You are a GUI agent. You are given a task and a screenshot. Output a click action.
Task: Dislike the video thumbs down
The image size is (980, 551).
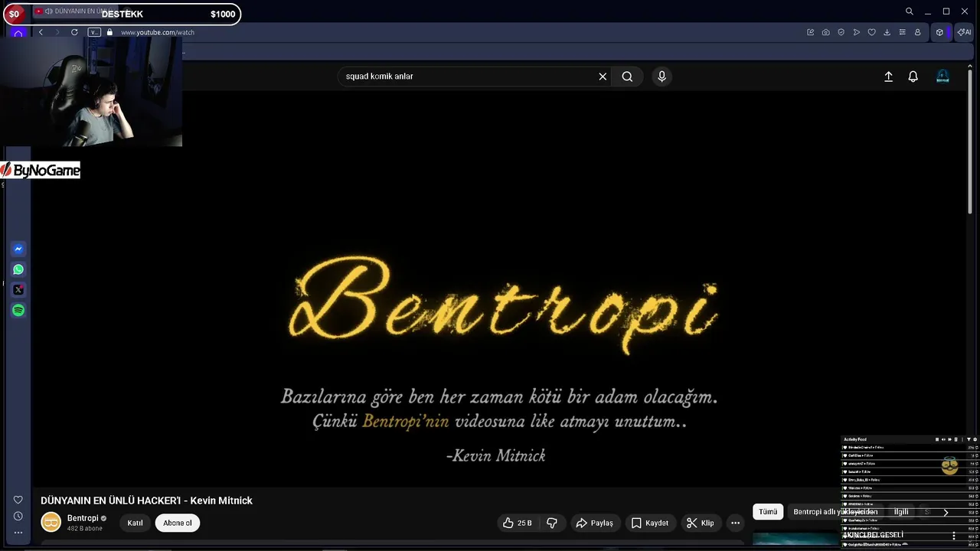coord(551,523)
